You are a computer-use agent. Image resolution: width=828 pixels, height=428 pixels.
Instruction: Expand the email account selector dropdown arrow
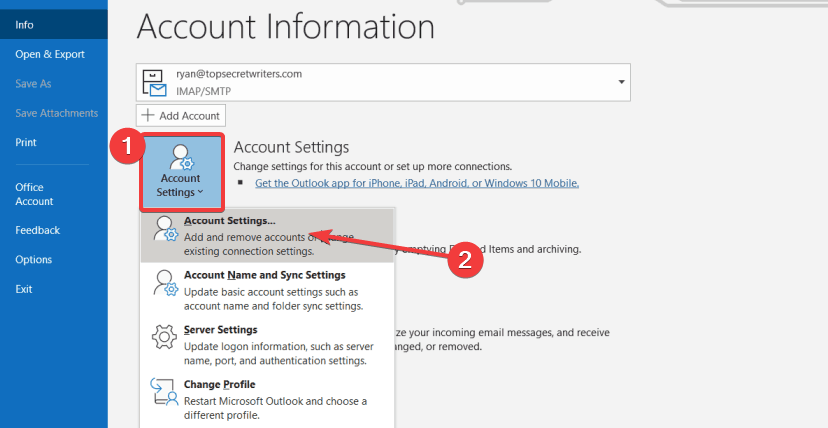[x=622, y=82]
